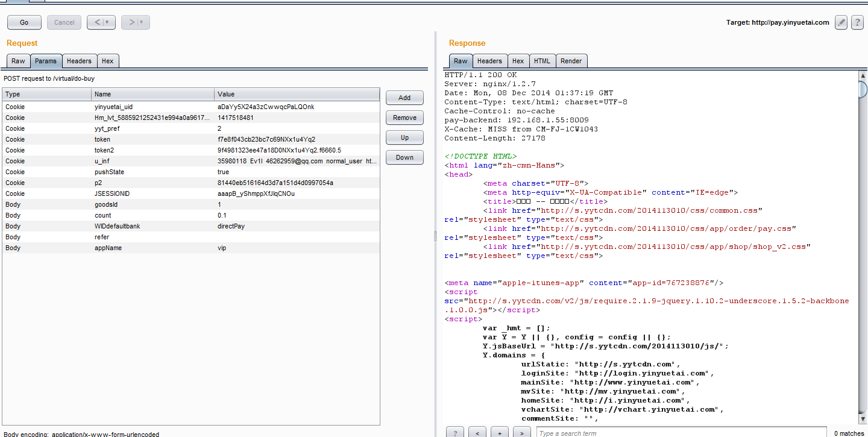Image resolution: width=868 pixels, height=437 pixels.
Task: Focus the response search term field
Action: coord(682,433)
